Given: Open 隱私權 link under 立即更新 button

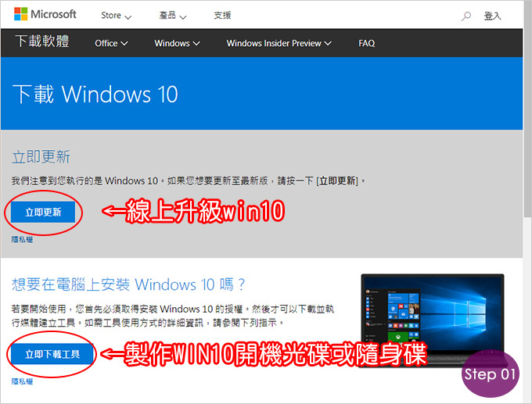Looking at the screenshot, I should tap(22, 240).
